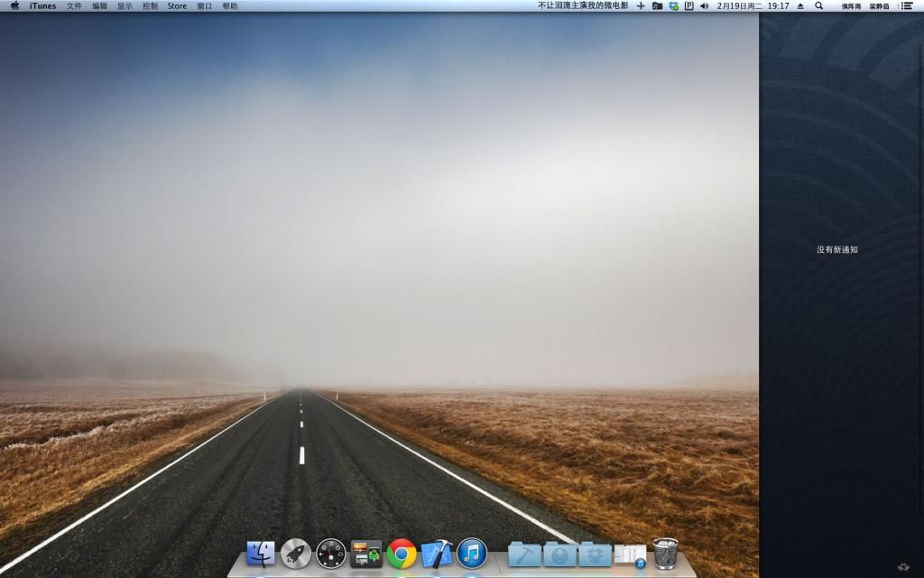
Task: Open Google Chrome from the Dock
Action: pos(402,553)
